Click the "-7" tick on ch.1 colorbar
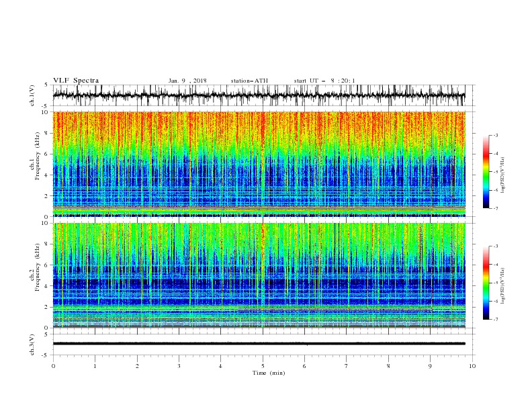532x411 pixels. (495, 209)
